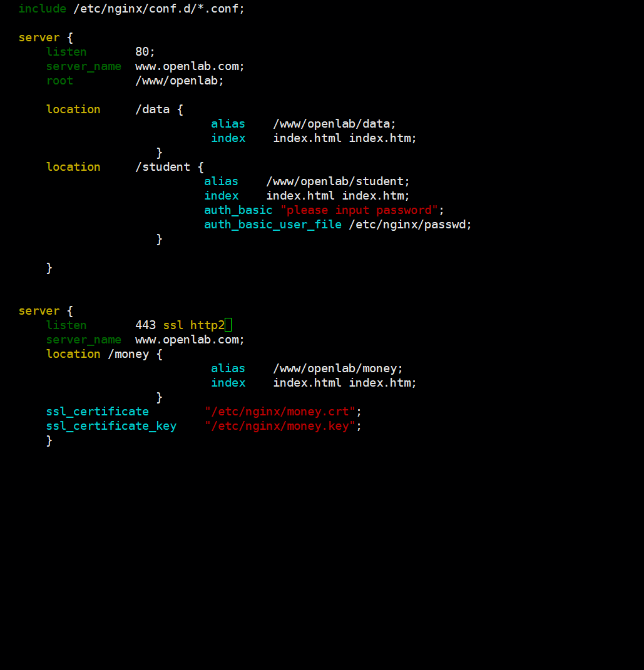The height and width of the screenshot is (670, 644).
Task: Click the '443' port number
Action: [145, 325]
